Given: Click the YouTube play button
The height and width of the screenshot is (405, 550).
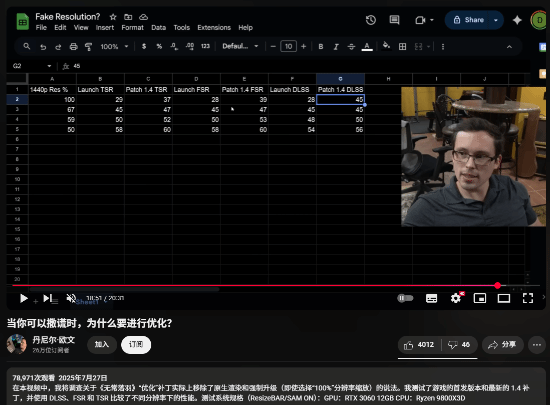Looking at the screenshot, I should coord(24,298).
